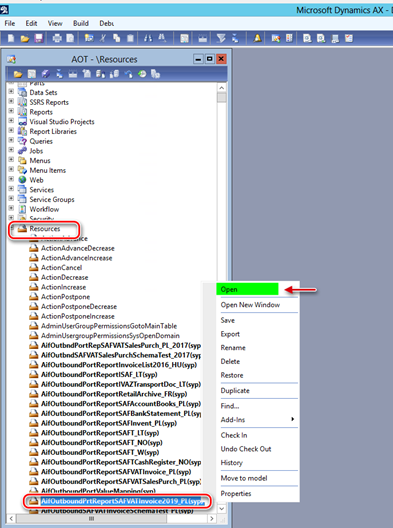Select AifOutboundPortReportISAF_LT(syp) resource

[99, 374]
